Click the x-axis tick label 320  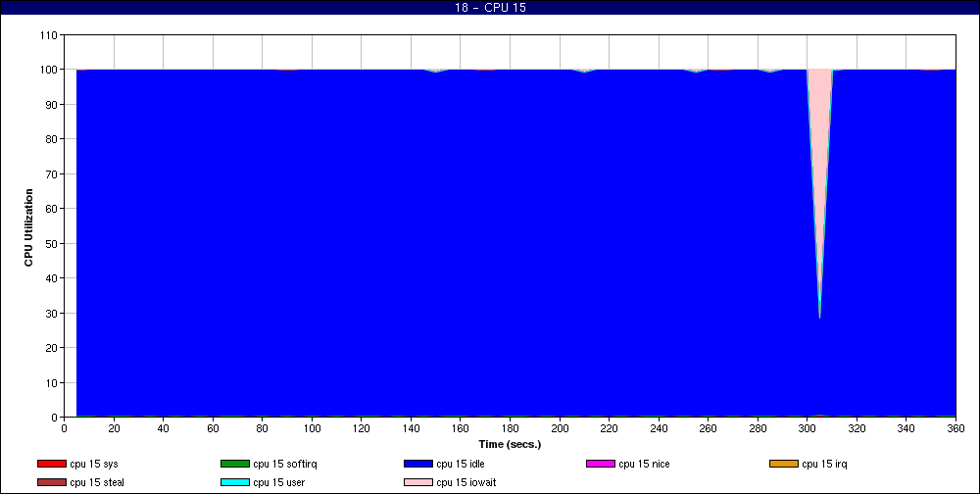point(857,428)
